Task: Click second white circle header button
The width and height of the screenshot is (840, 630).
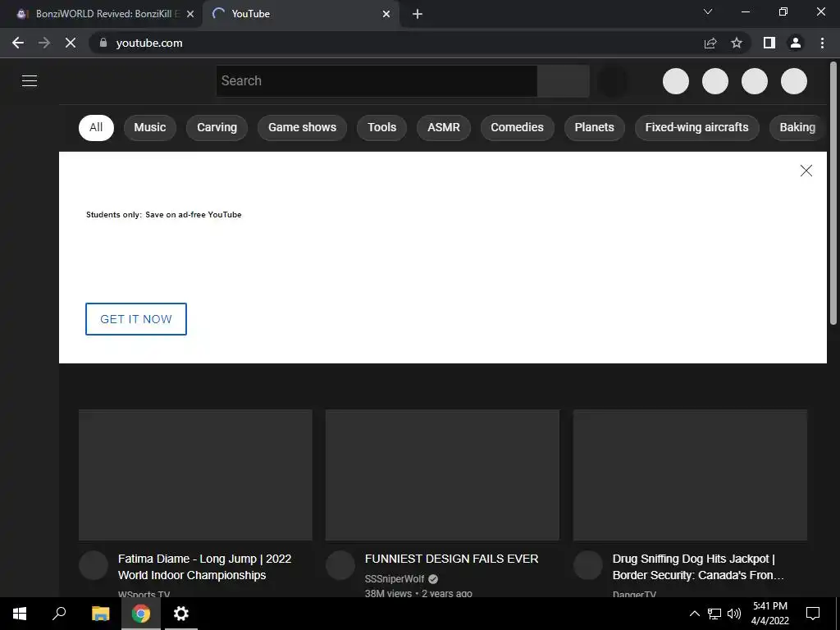Action: click(715, 81)
